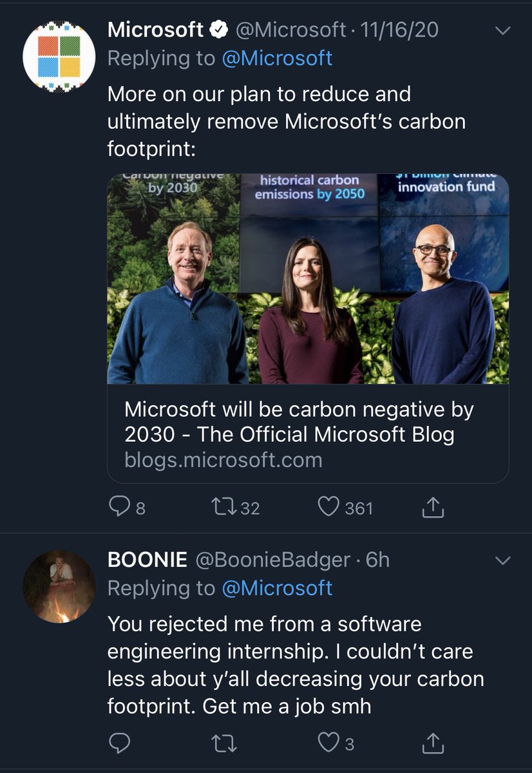The image size is (532, 773).
Task: Tap the @Microsoft mention in Microsoft's tweet
Action: click(x=277, y=59)
